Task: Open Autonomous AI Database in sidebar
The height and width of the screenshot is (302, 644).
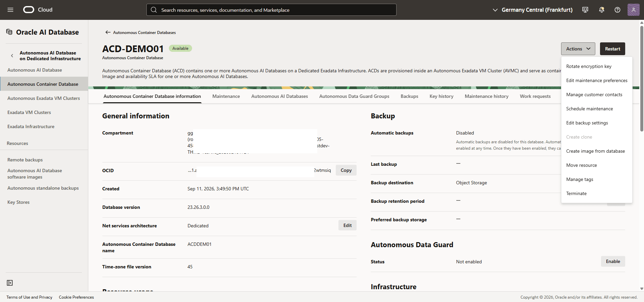Action: coord(35,70)
